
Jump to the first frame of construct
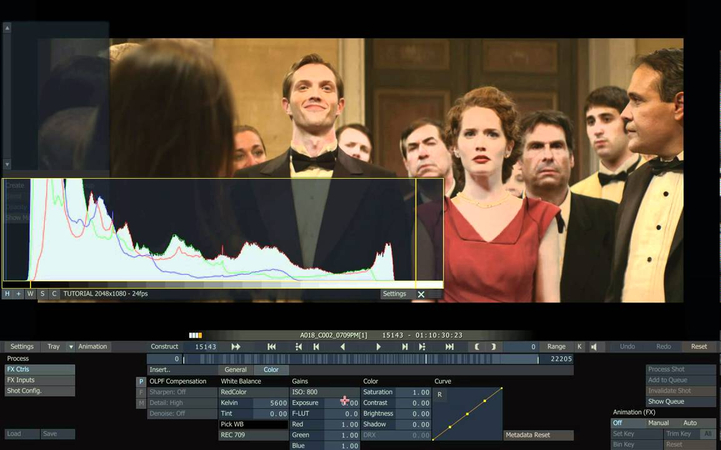tap(272, 347)
